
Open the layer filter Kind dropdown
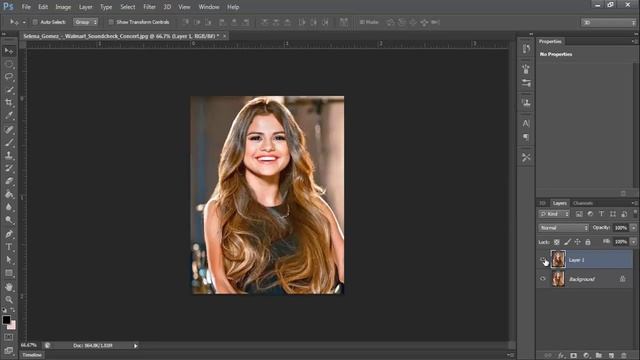[554, 214]
